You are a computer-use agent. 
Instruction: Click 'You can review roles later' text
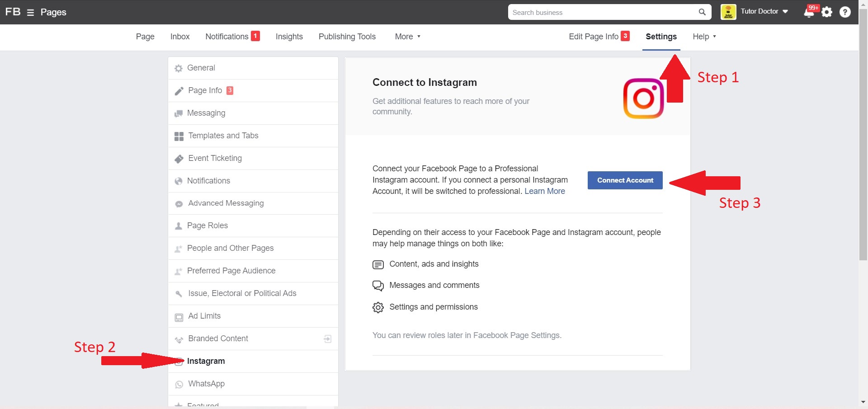[x=467, y=335]
